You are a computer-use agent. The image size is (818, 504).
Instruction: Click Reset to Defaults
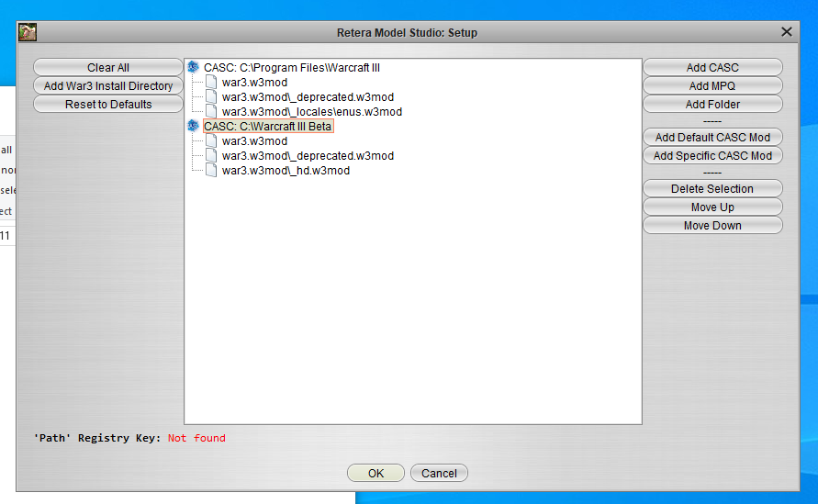[108, 104]
